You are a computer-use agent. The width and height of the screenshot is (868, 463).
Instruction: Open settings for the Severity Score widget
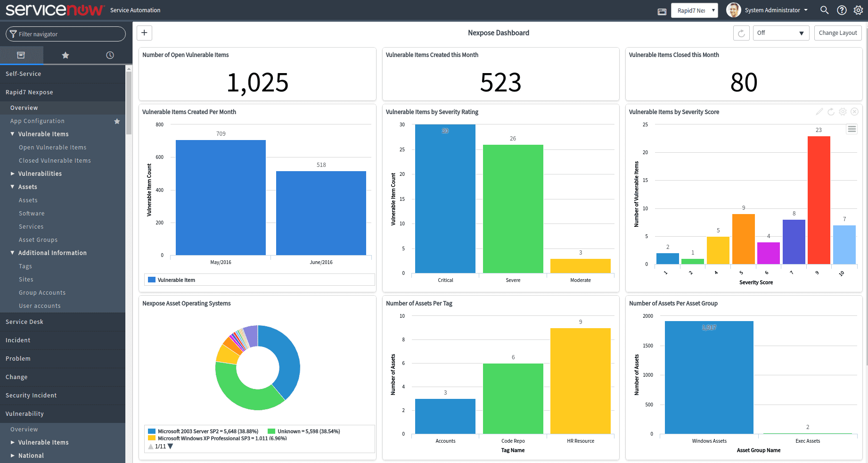pyautogui.click(x=843, y=112)
